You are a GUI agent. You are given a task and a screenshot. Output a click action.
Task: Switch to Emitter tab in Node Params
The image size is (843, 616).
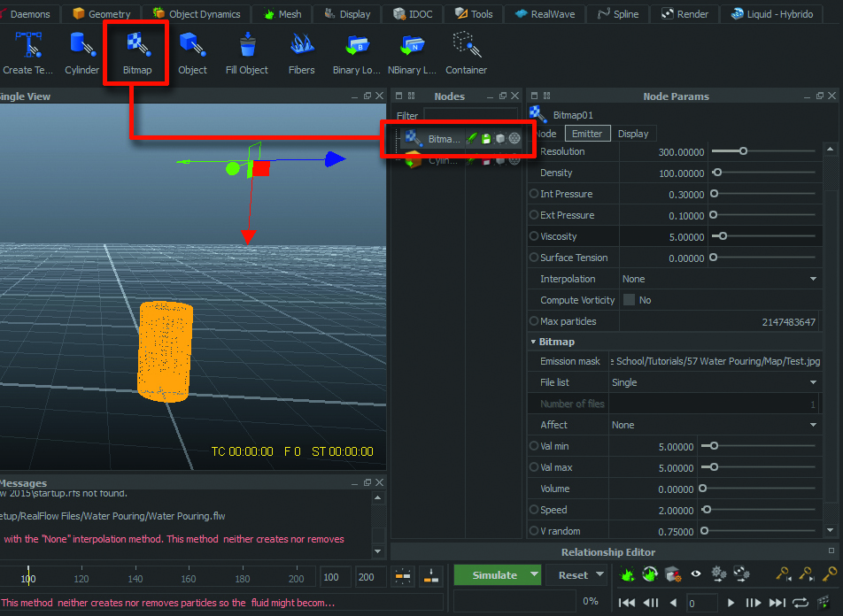pos(587,134)
